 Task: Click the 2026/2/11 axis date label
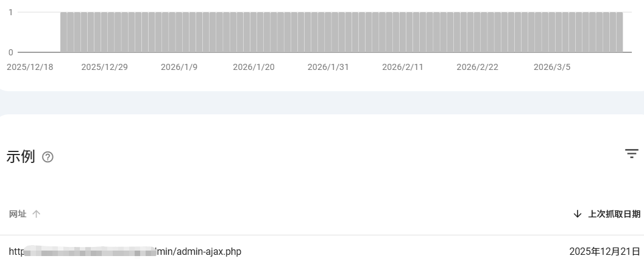pyautogui.click(x=403, y=67)
